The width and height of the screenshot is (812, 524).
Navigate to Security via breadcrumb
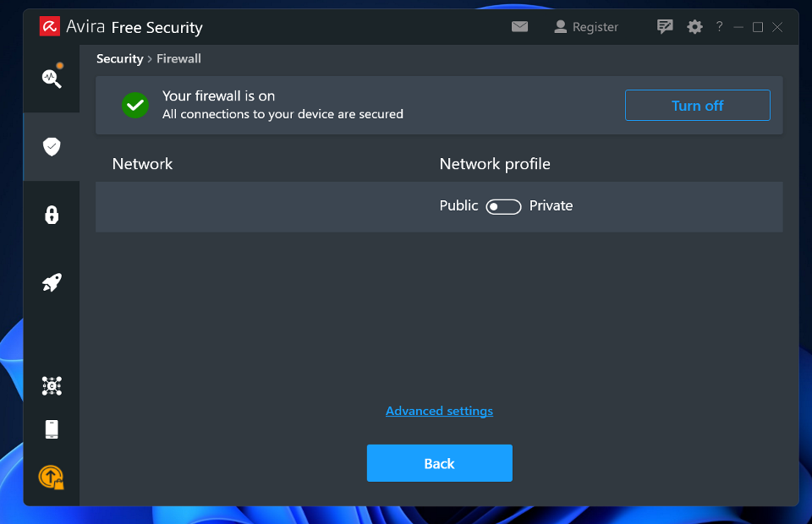(x=119, y=58)
